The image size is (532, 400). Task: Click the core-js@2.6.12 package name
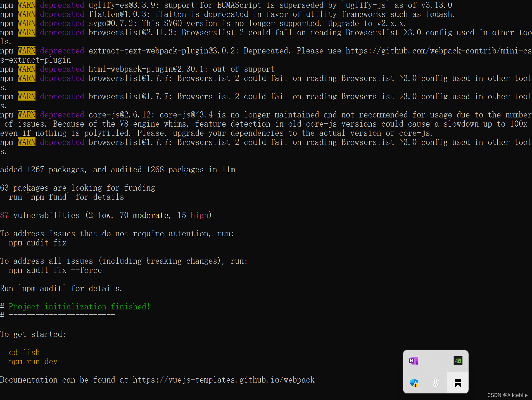click(x=120, y=115)
